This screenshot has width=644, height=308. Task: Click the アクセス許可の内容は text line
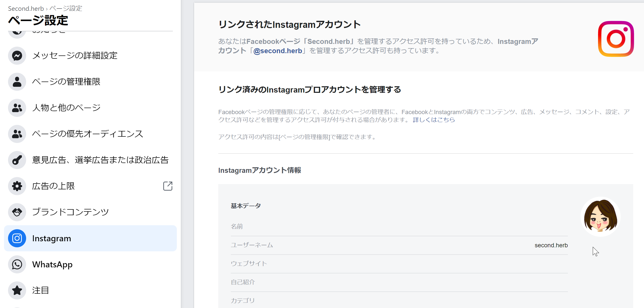pyautogui.click(x=297, y=137)
